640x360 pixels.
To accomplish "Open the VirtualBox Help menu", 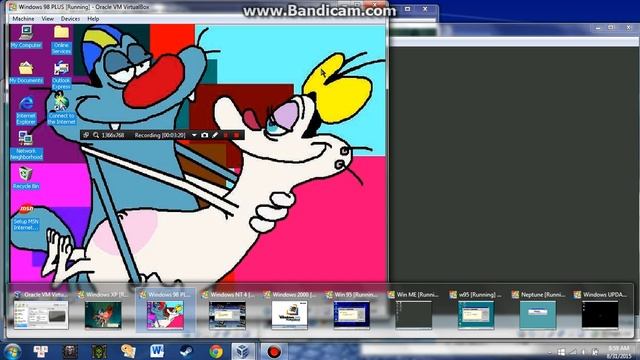I will pos(93,19).
